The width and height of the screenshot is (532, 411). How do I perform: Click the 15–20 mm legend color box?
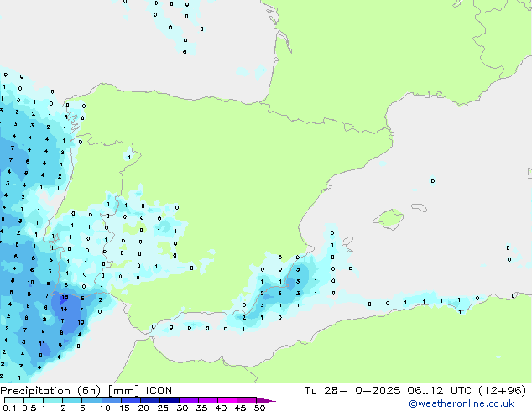tap(130, 400)
